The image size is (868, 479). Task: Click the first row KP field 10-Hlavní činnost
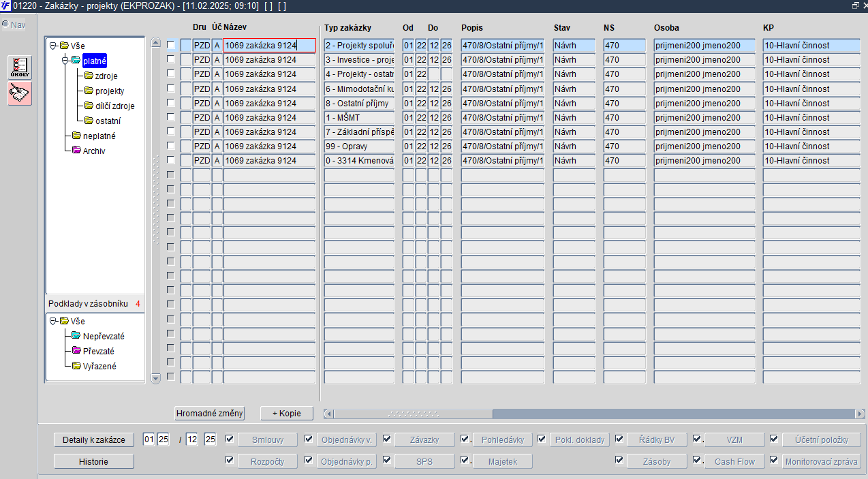[x=811, y=45]
